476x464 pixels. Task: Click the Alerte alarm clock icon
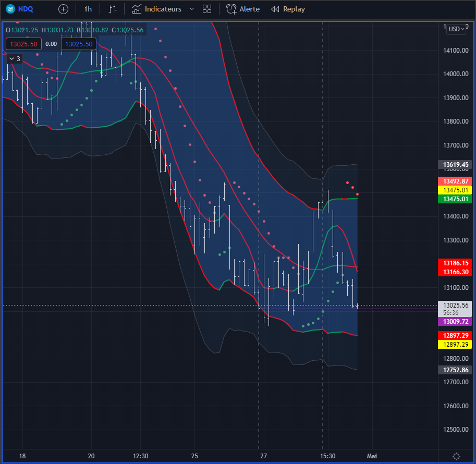pos(231,9)
